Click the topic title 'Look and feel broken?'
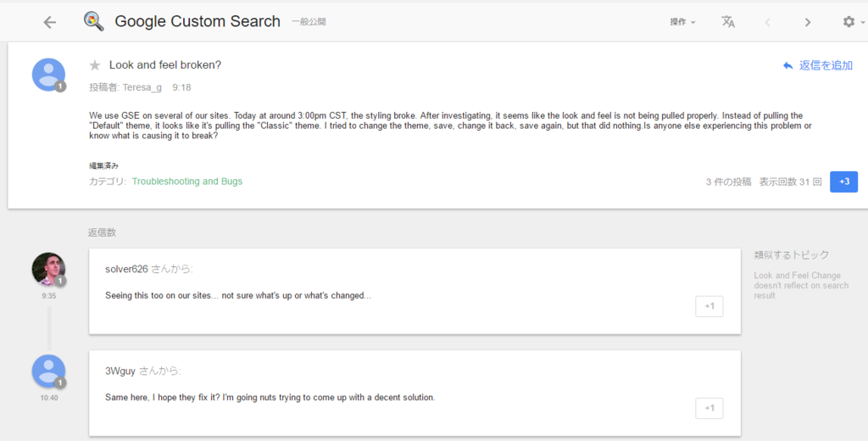Viewport: 868px width, 441px height. [x=165, y=64]
